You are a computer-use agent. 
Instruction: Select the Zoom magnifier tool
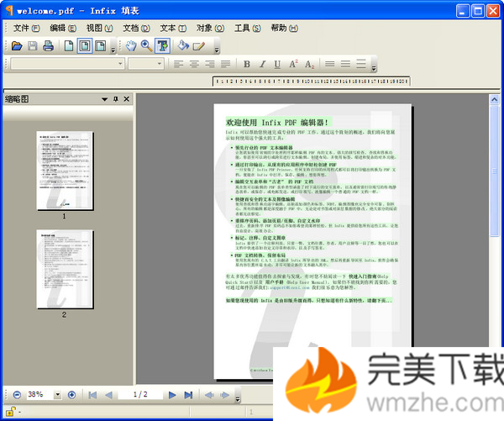point(146,46)
